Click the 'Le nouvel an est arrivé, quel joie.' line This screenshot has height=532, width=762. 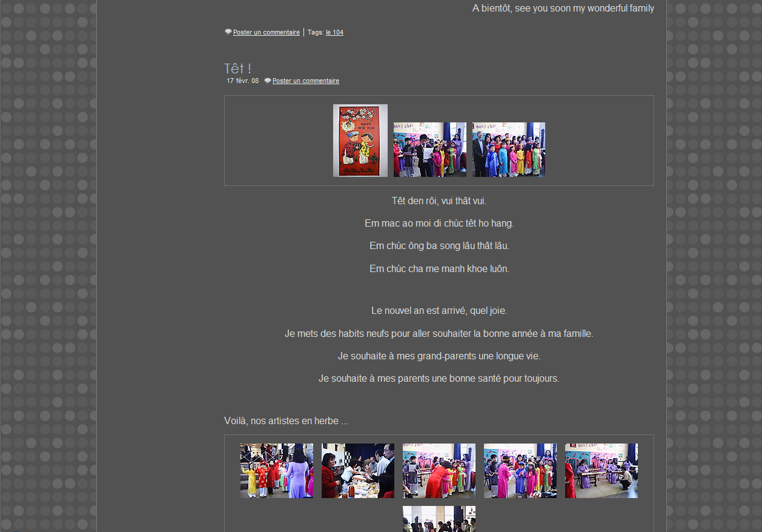tap(439, 311)
